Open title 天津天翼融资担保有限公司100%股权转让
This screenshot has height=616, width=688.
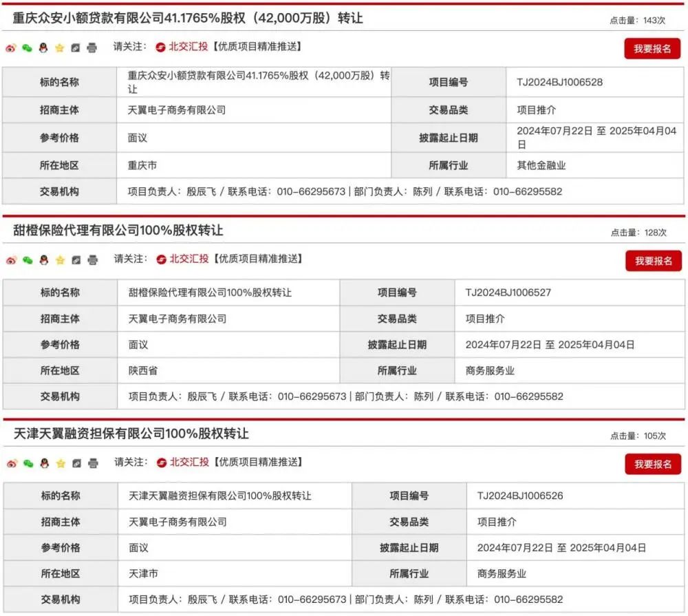pos(131,434)
